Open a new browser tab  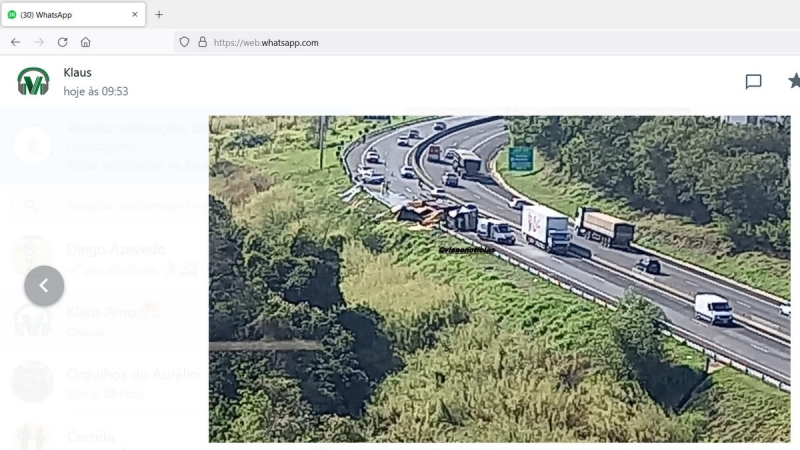[x=159, y=14]
